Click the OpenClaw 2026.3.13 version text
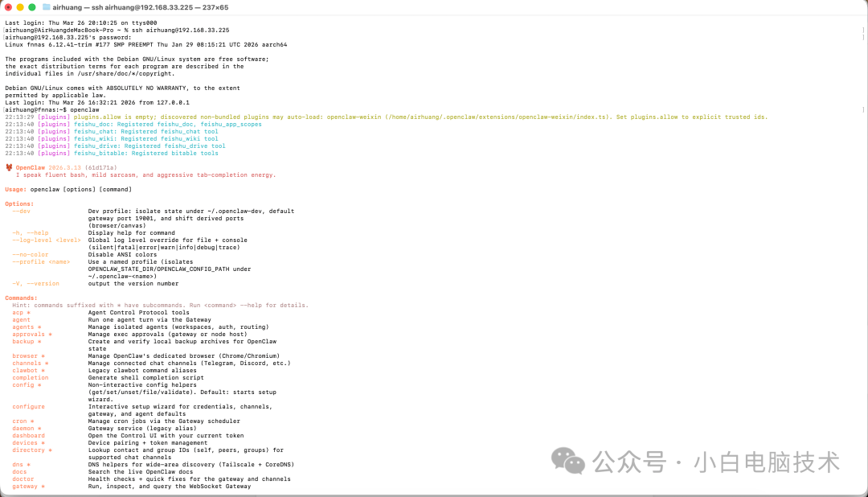The height and width of the screenshot is (497, 868). [66, 167]
